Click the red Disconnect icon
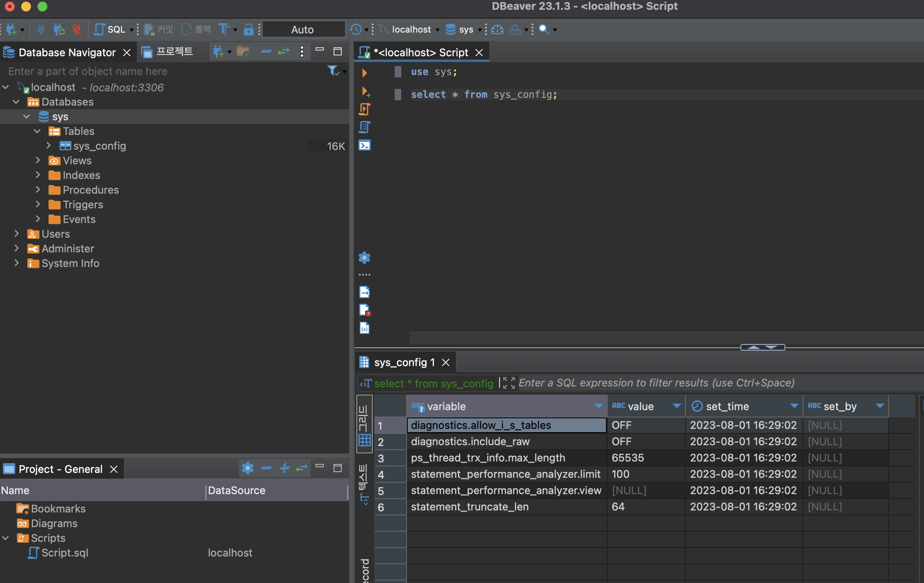 [x=77, y=29]
